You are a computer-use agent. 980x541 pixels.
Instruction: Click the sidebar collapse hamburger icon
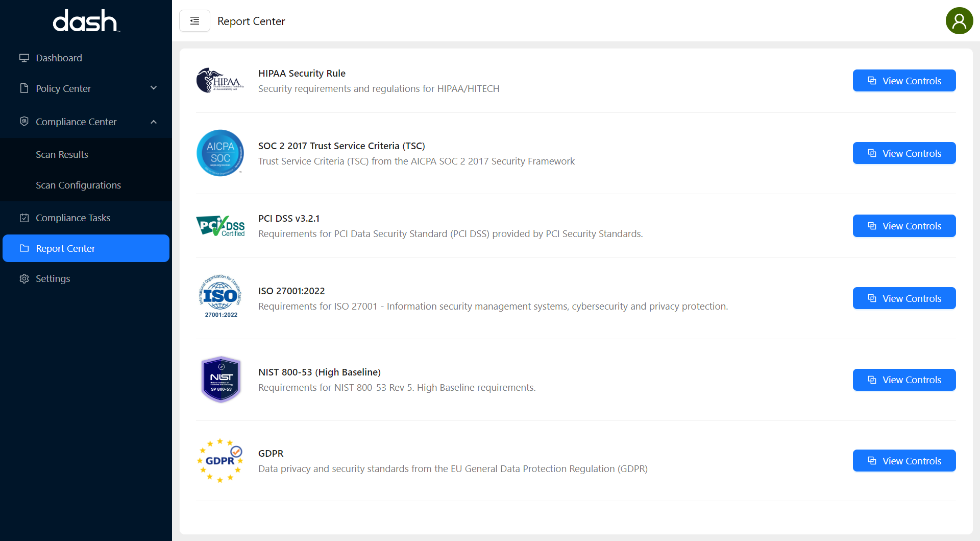[x=194, y=21]
